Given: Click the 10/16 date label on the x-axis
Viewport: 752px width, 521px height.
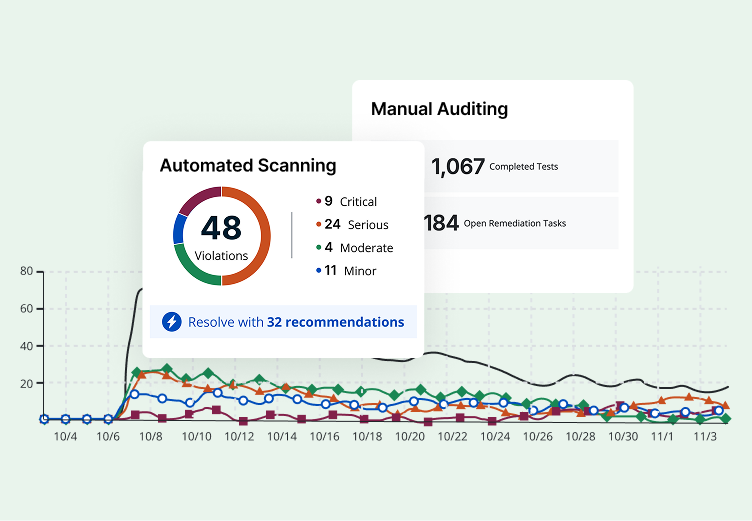Looking at the screenshot, I should coord(324,437).
